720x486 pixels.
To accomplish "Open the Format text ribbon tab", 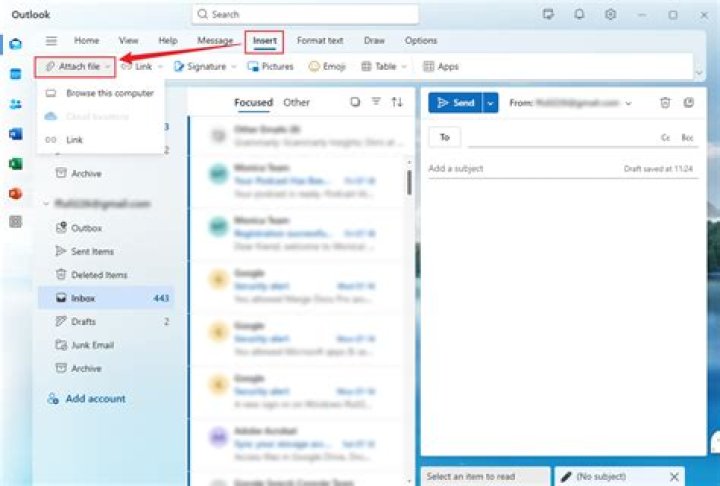I will [320, 41].
